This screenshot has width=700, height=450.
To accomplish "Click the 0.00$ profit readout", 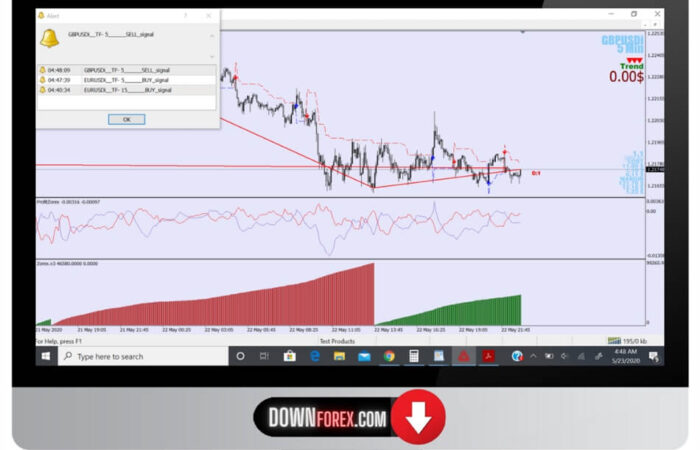I will pyautogui.click(x=626, y=76).
